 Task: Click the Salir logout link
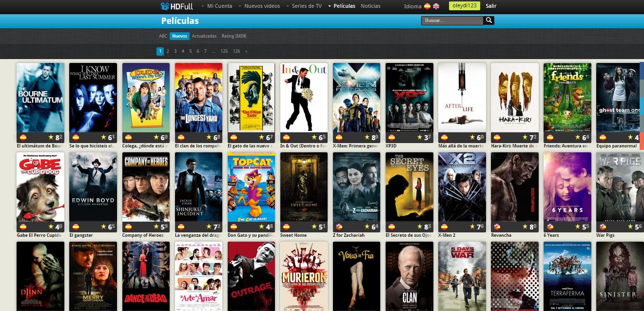click(491, 6)
